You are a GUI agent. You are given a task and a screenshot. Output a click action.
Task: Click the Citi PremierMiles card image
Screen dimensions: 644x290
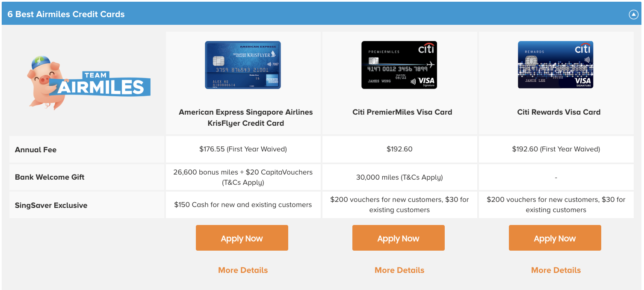point(398,65)
